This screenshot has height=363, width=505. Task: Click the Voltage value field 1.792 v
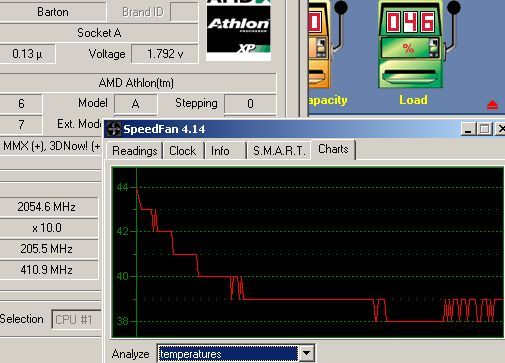pyautogui.click(x=165, y=54)
